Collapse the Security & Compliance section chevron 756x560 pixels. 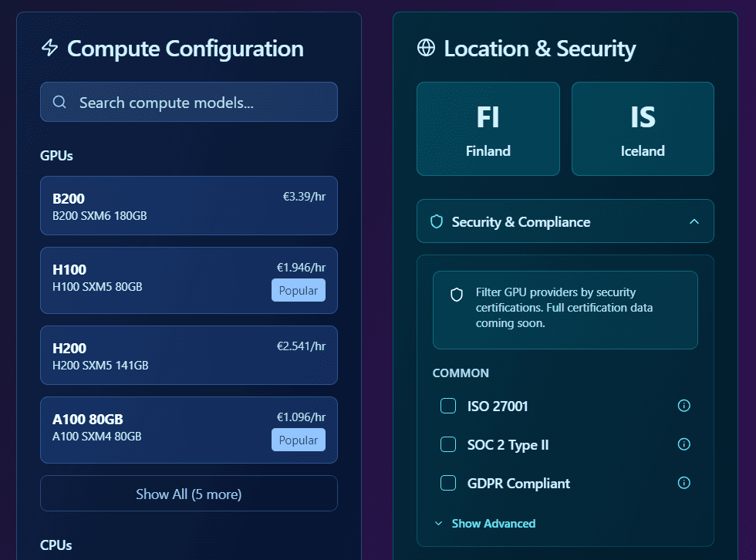[694, 222]
